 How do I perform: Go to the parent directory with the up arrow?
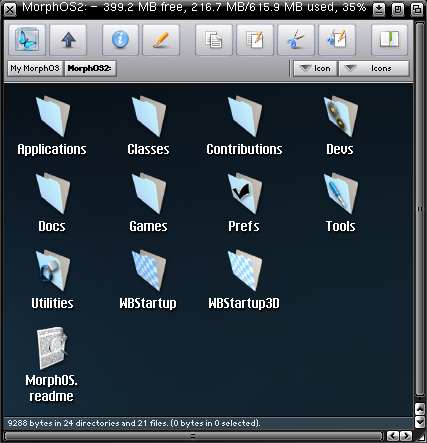68,40
